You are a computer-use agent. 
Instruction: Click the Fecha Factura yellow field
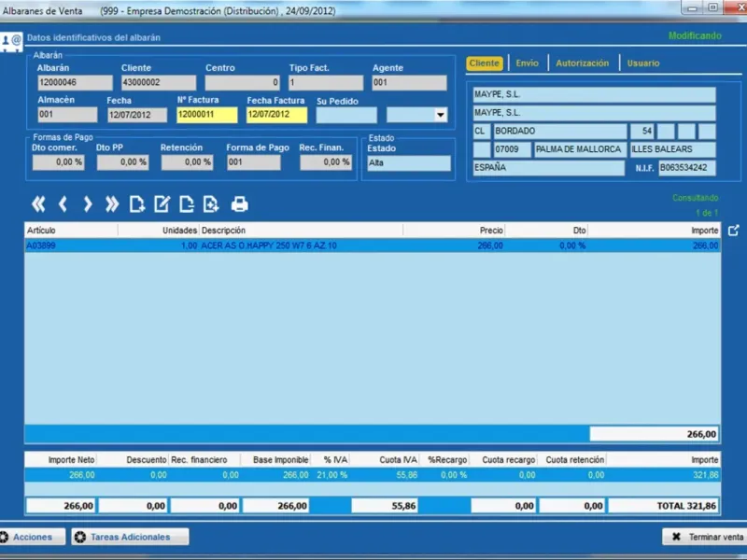(x=276, y=115)
